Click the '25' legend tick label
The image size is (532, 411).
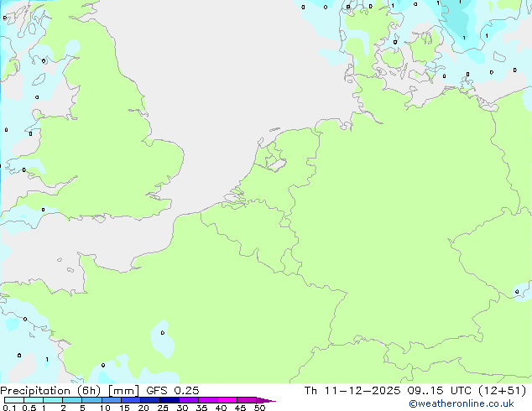(163, 408)
